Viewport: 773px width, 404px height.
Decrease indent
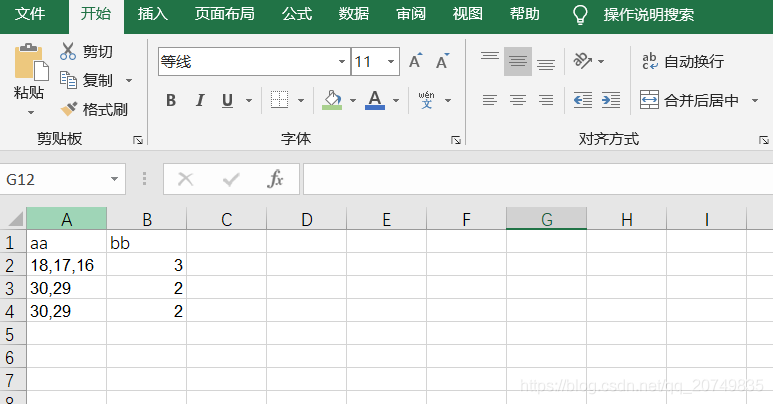coord(583,100)
